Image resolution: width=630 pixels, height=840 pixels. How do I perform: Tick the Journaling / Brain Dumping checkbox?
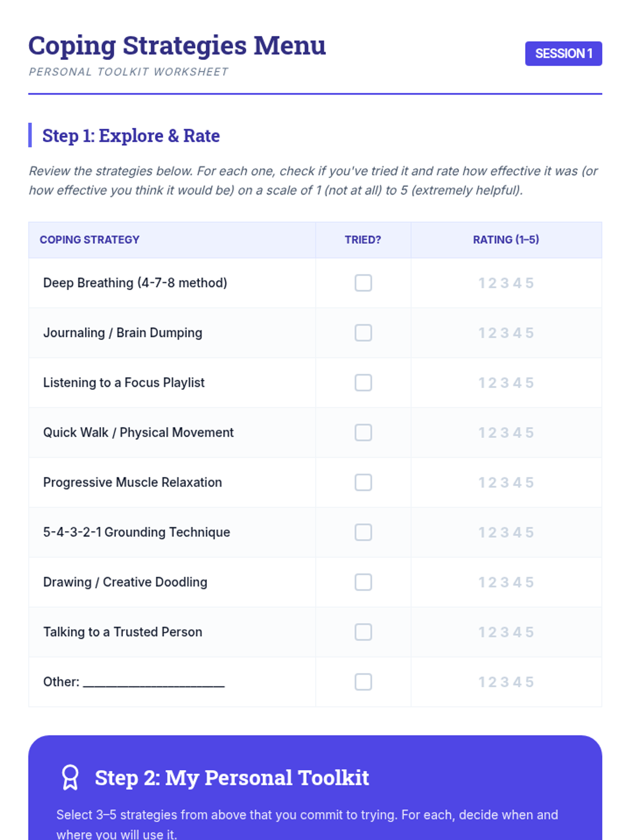(x=363, y=333)
